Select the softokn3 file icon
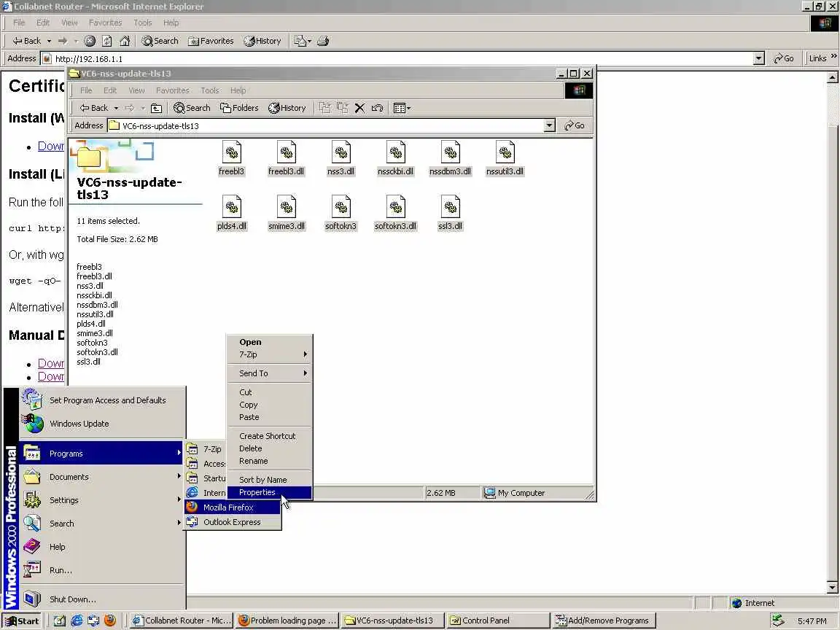This screenshot has height=630, width=840. (341, 207)
